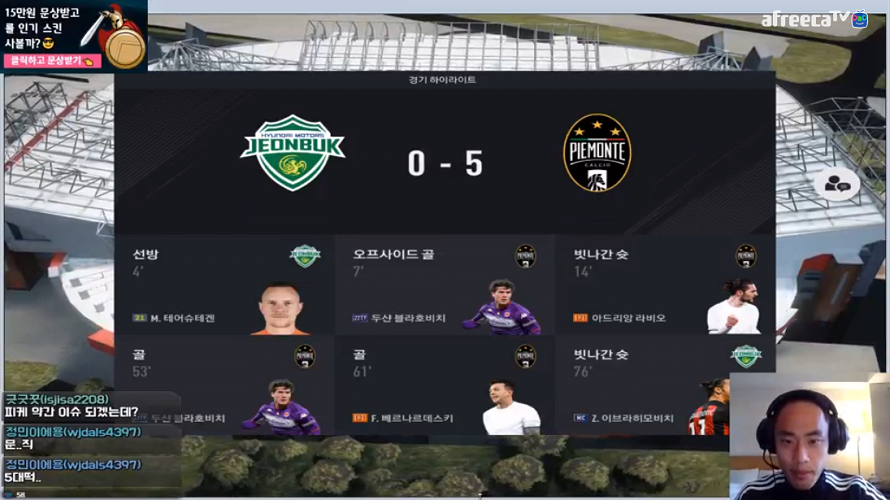Click Jeonbuk badge in 76' missed shot card
Image resolution: width=890 pixels, height=500 pixels.
[x=745, y=356]
